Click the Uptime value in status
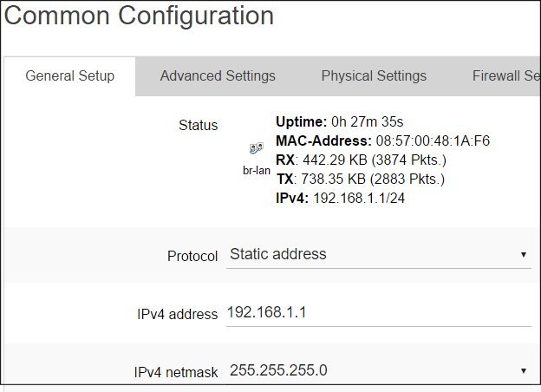 tap(367, 121)
